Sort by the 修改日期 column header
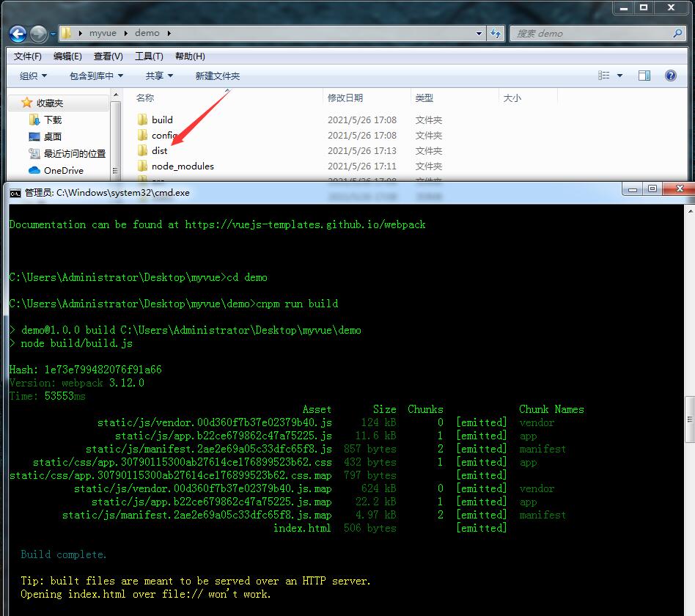The width and height of the screenshot is (695, 616). pyautogui.click(x=345, y=98)
